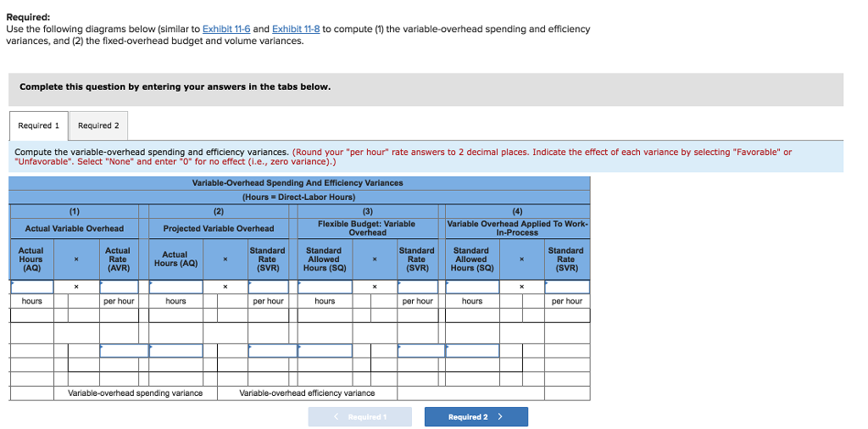Click Standard Rate input under Flexible Budget
868x429 pixels.
point(418,287)
